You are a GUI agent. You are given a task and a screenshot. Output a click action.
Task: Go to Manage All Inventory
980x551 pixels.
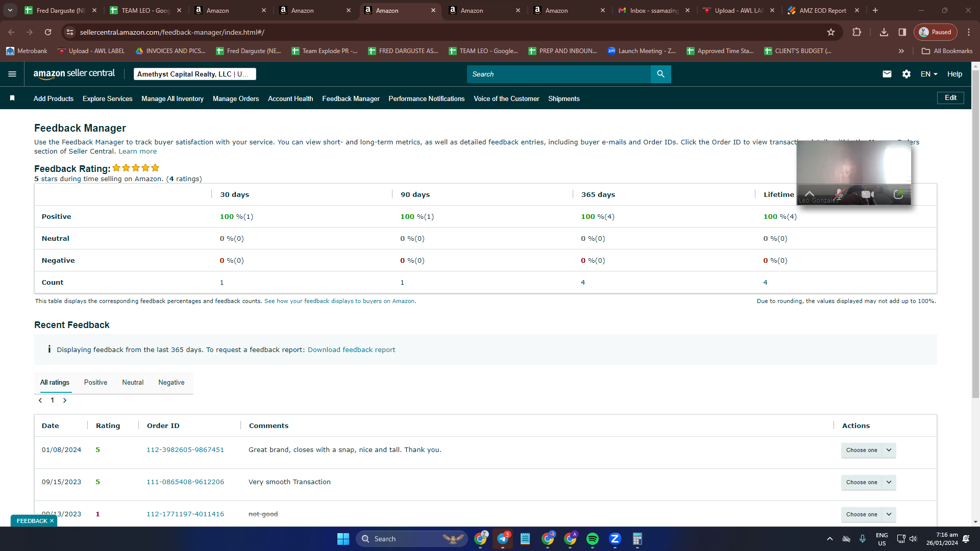click(x=173, y=98)
